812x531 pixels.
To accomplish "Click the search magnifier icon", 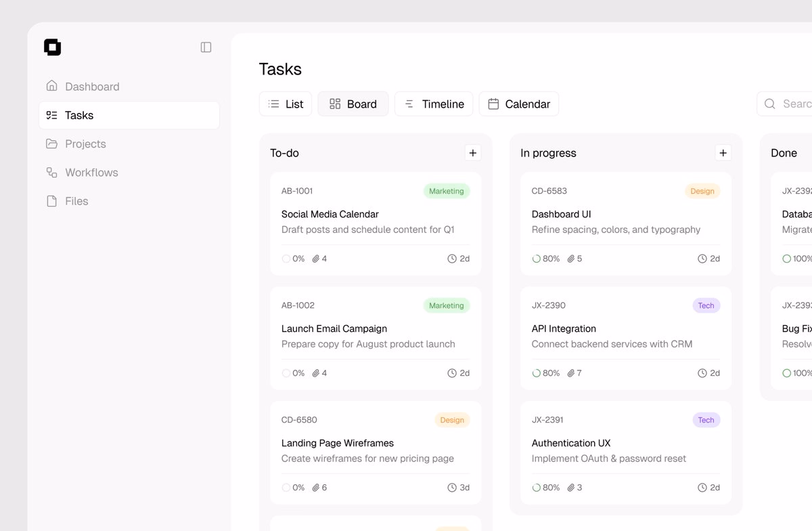I will click(x=770, y=104).
